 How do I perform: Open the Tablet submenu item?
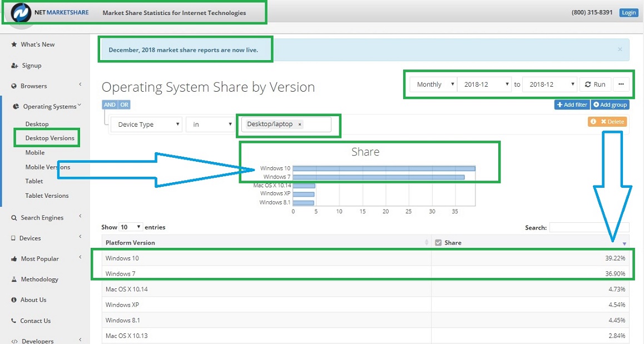click(x=34, y=181)
